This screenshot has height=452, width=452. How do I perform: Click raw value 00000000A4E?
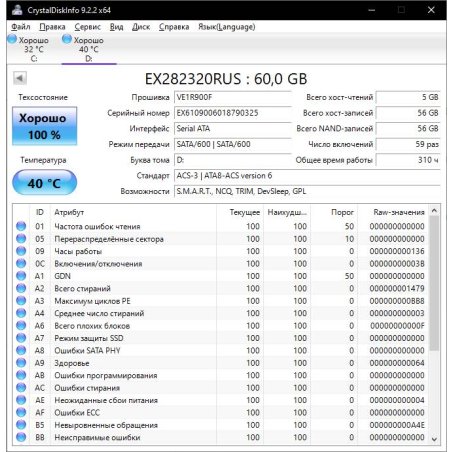coord(397,425)
